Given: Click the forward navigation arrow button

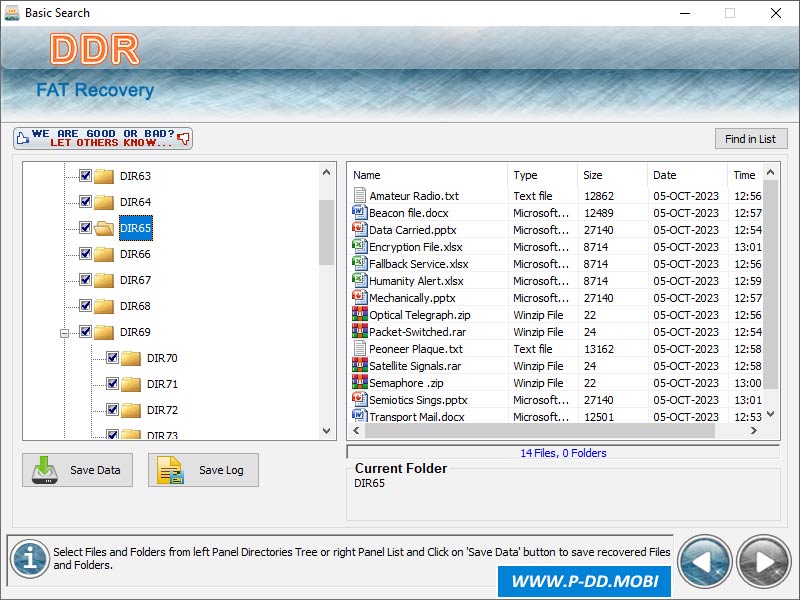Looking at the screenshot, I should click(x=762, y=562).
